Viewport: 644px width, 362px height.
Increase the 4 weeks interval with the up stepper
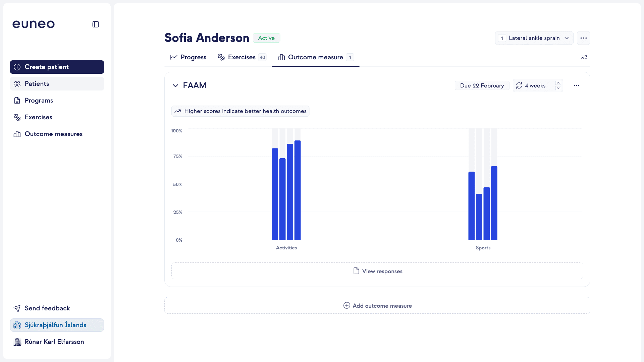click(558, 83)
